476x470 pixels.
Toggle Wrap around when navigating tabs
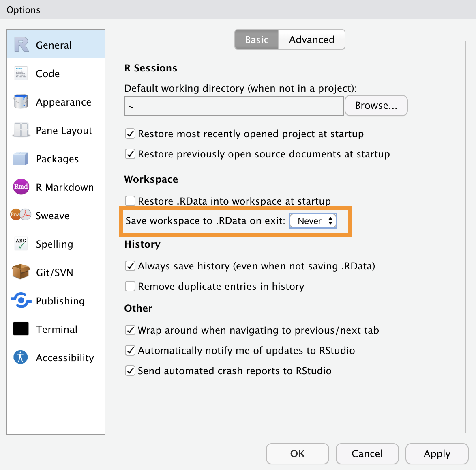[130, 330]
